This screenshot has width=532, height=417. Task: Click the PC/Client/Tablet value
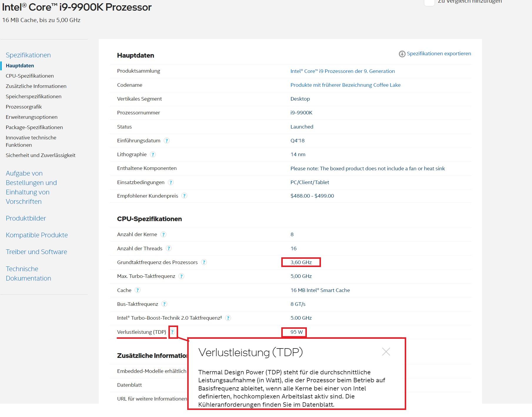click(310, 182)
